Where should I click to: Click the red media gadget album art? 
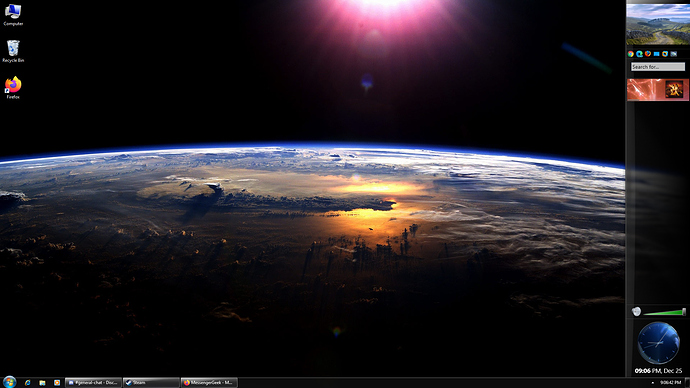coord(674,90)
